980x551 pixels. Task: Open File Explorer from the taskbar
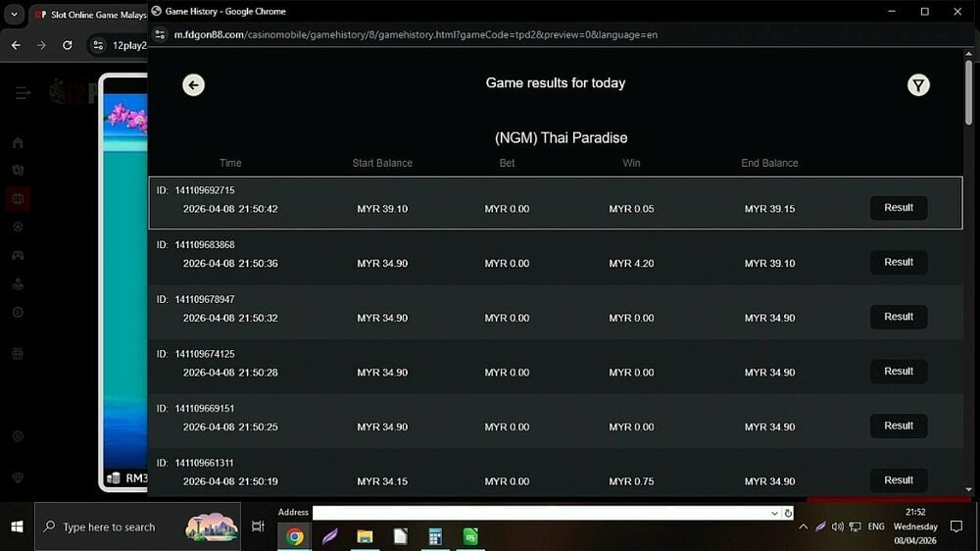click(x=365, y=536)
